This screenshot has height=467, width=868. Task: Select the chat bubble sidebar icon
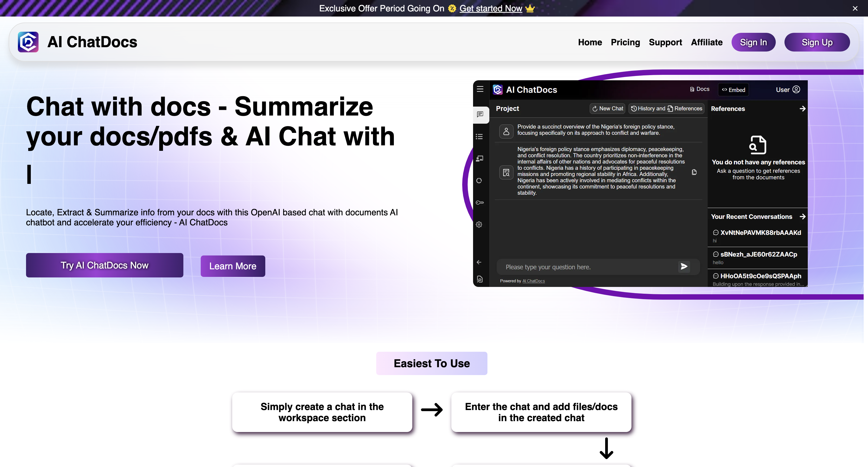(480, 114)
